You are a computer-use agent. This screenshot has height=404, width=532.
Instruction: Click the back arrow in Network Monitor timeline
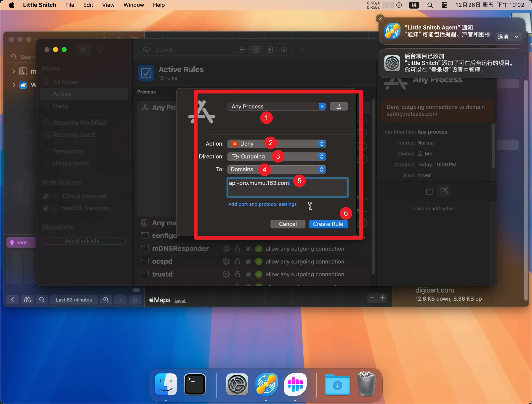tap(13, 300)
